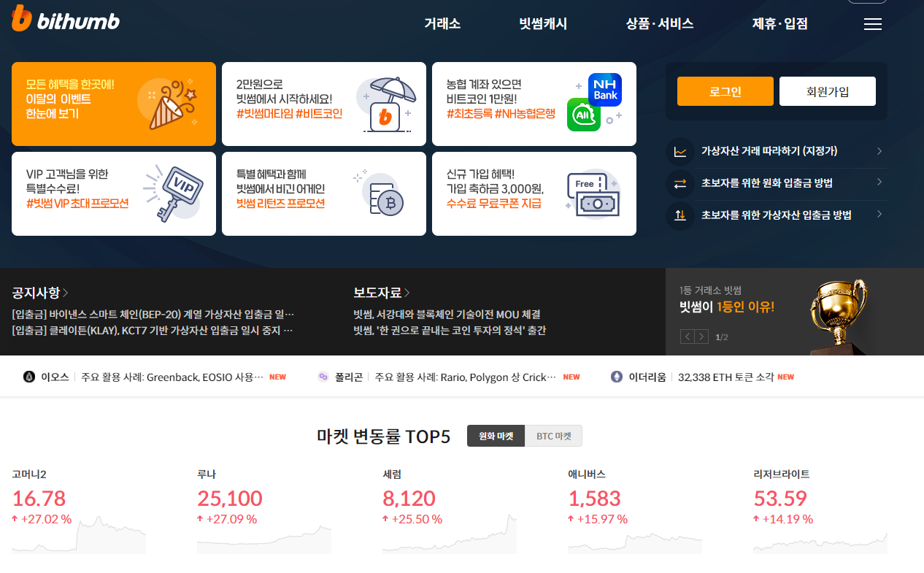924x573 pixels.
Task: Click the 회원가입 button
Action: [x=828, y=91]
